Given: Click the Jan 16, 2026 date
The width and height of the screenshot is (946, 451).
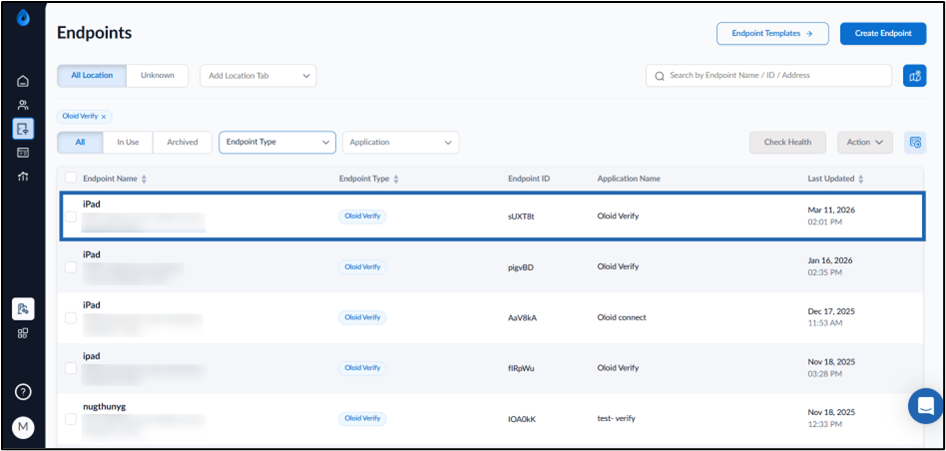Looking at the screenshot, I should point(831,261).
